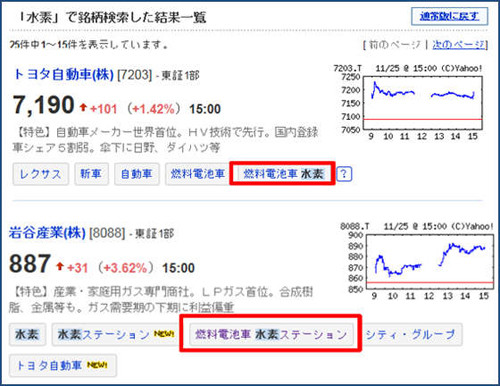Select the 水素 tag under Iwatani
Screen dimensions: 500x386
27,334
